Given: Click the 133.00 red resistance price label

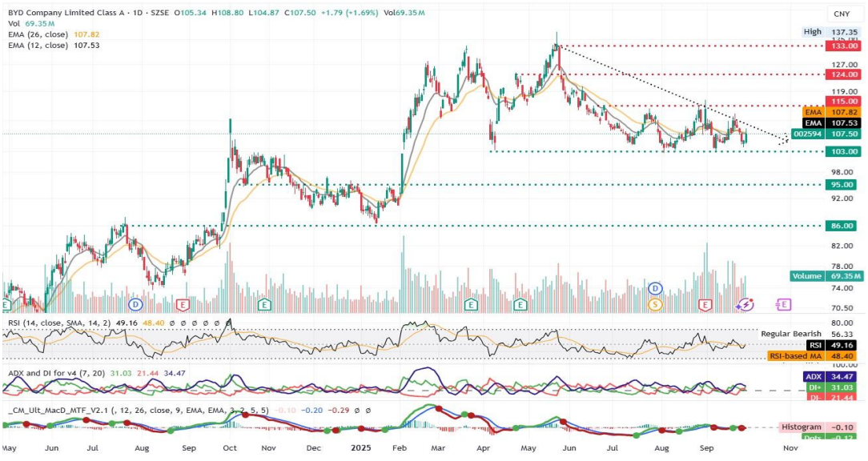Looking at the screenshot, I should (x=844, y=46).
